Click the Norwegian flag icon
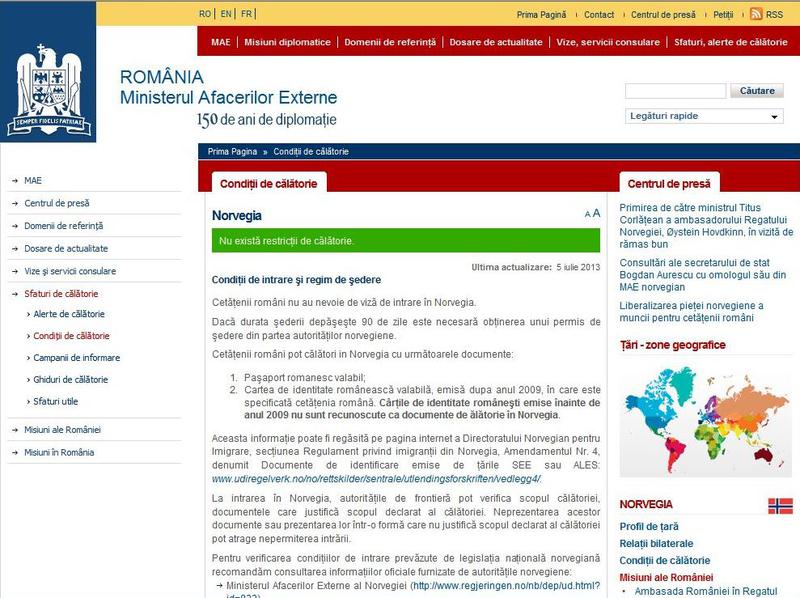800x598 pixels. coord(780,505)
